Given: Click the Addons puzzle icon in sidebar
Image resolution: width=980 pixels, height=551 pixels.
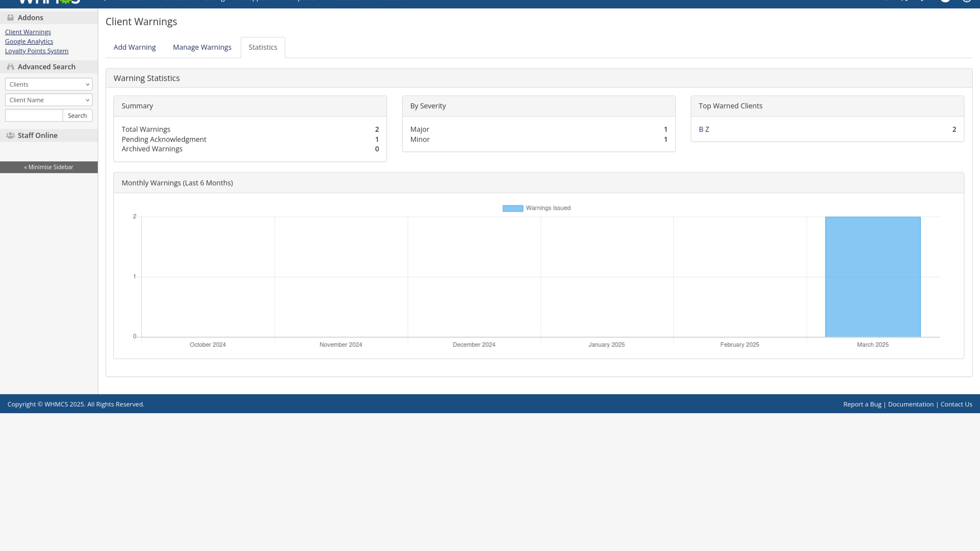Looking at the screenshot, I should tap(10, 17).
